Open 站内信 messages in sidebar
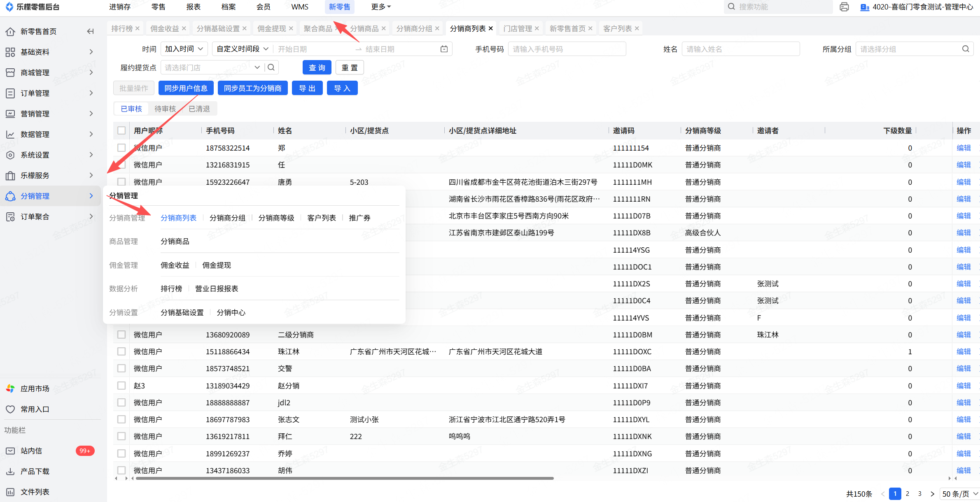The height and width of the screenshot is (502, 980). [31, 451]
